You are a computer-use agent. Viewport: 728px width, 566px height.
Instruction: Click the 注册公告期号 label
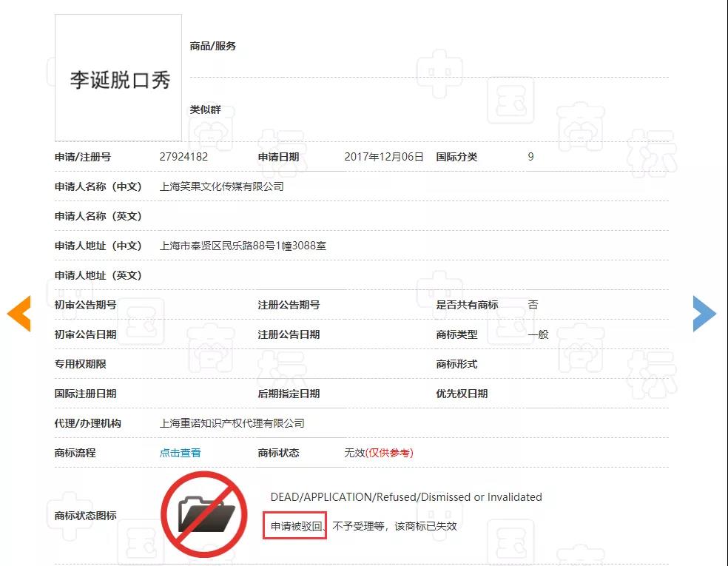point(289,305)
